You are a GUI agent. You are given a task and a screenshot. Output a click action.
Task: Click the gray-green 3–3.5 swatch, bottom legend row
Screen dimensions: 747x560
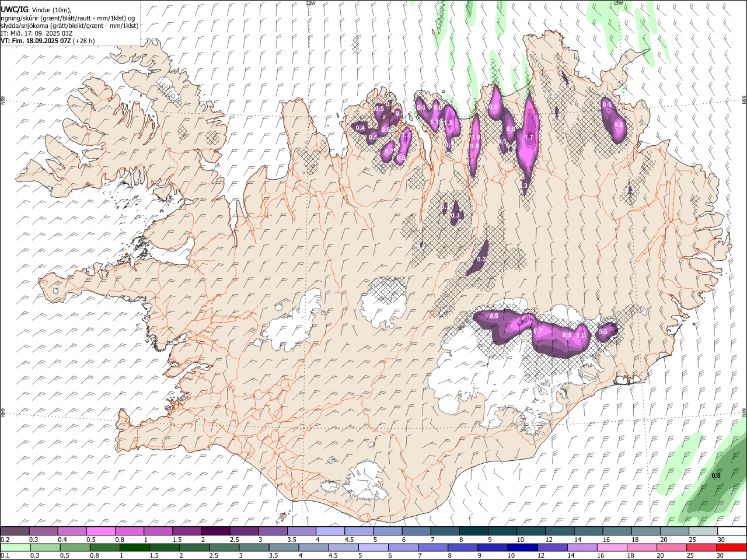(x=254, y=547)
